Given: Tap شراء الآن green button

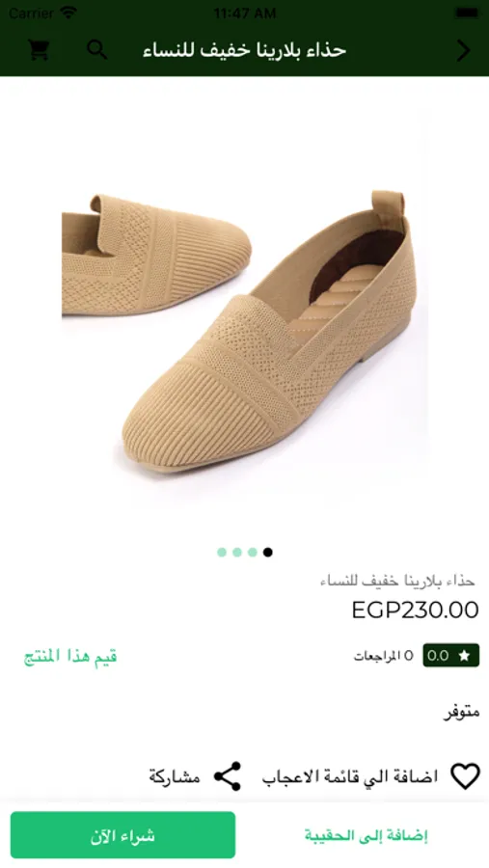Looking at the screenshot, I should point(122,835).
